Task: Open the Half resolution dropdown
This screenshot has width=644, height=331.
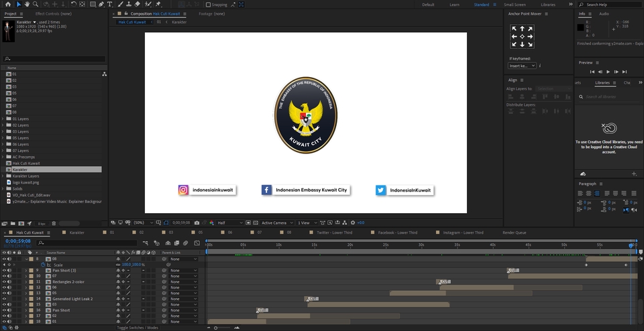Action: (230, 222)
